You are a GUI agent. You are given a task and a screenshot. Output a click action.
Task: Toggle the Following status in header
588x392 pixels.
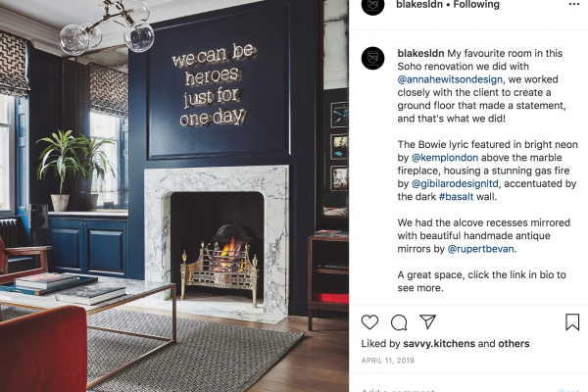click(x=476, y=5)
